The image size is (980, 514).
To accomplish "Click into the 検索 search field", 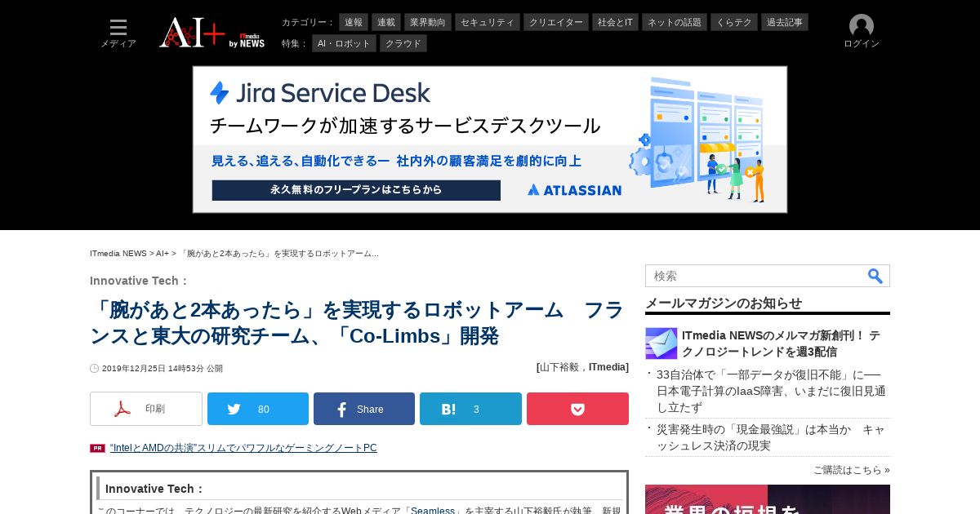I will [755, 276].
